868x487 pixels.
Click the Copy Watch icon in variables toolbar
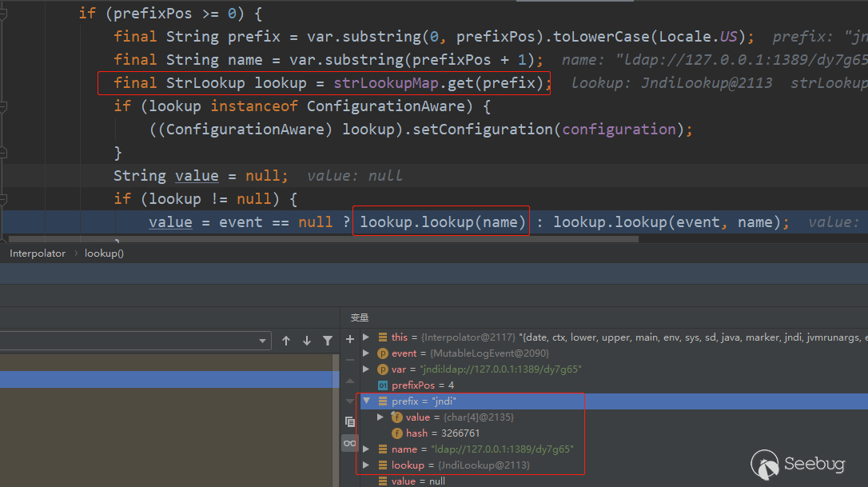[349, 421]
